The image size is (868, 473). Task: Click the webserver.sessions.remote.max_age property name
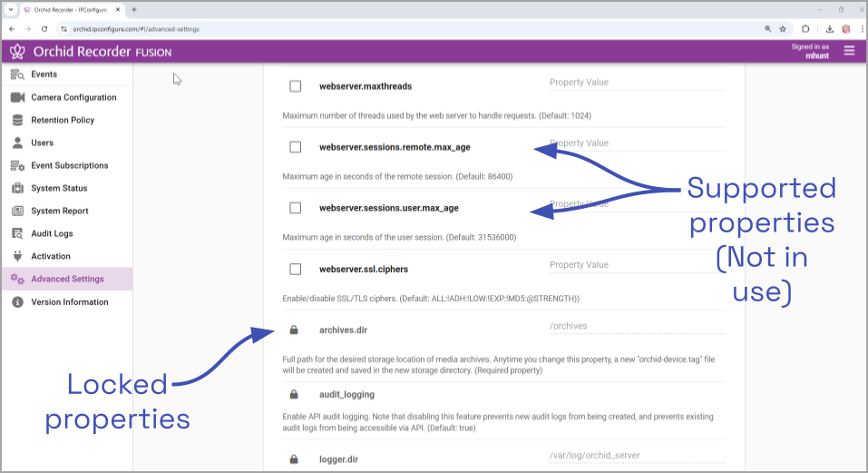pyautogui.click(x=395, y=147)
